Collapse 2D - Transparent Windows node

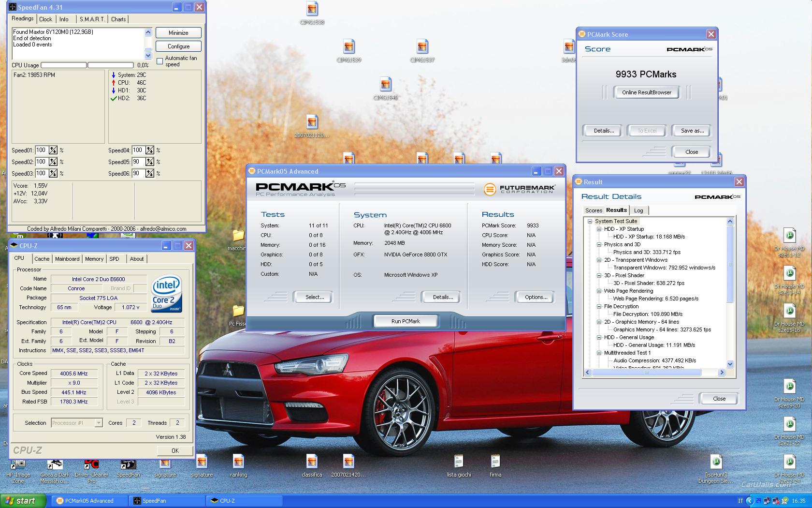pos(599,260)
